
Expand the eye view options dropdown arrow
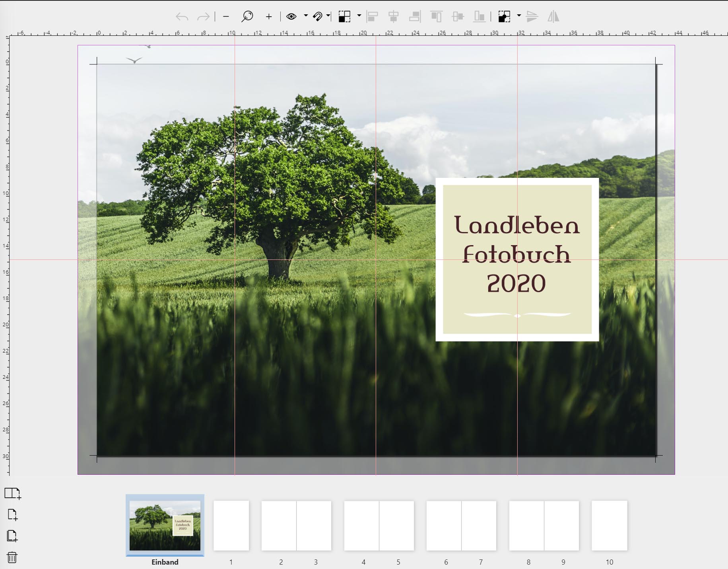pyautogui.click(x=306, y=16)
